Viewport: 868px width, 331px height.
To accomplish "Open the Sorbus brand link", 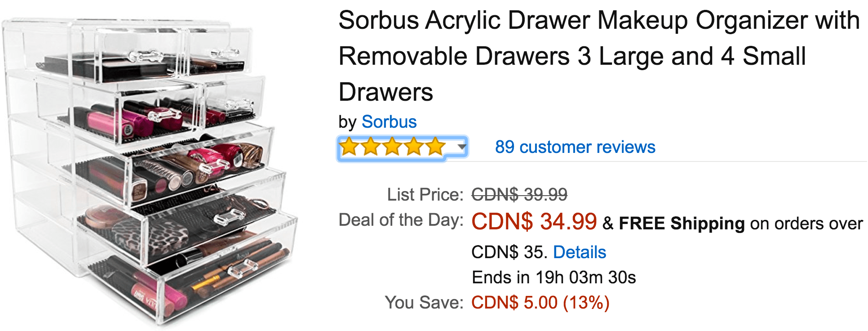I will click(x=389, y=122).
